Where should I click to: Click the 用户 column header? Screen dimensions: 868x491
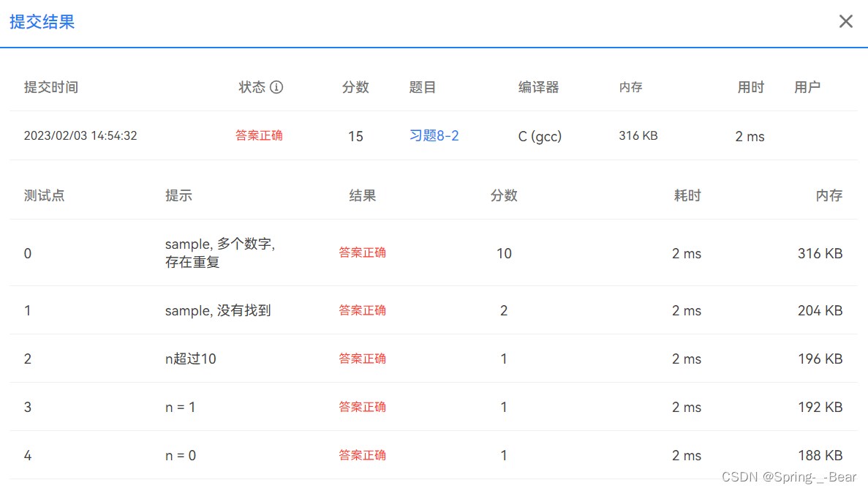pos(807,87)
